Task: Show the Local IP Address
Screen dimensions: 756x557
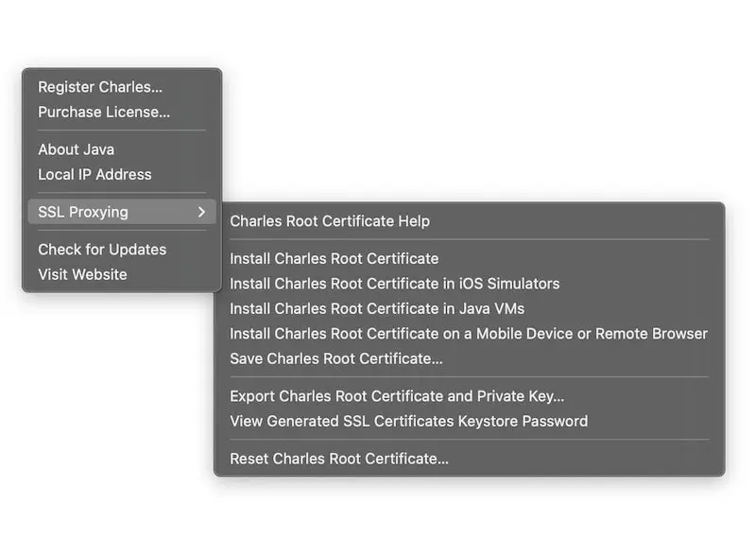Action: coord(94,174)
